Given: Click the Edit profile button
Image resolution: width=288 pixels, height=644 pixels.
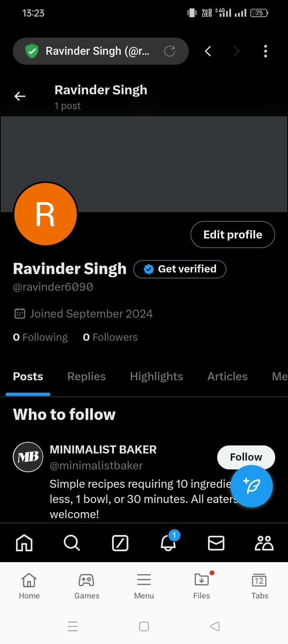Looking at the screenshot, I should point(233,235).
